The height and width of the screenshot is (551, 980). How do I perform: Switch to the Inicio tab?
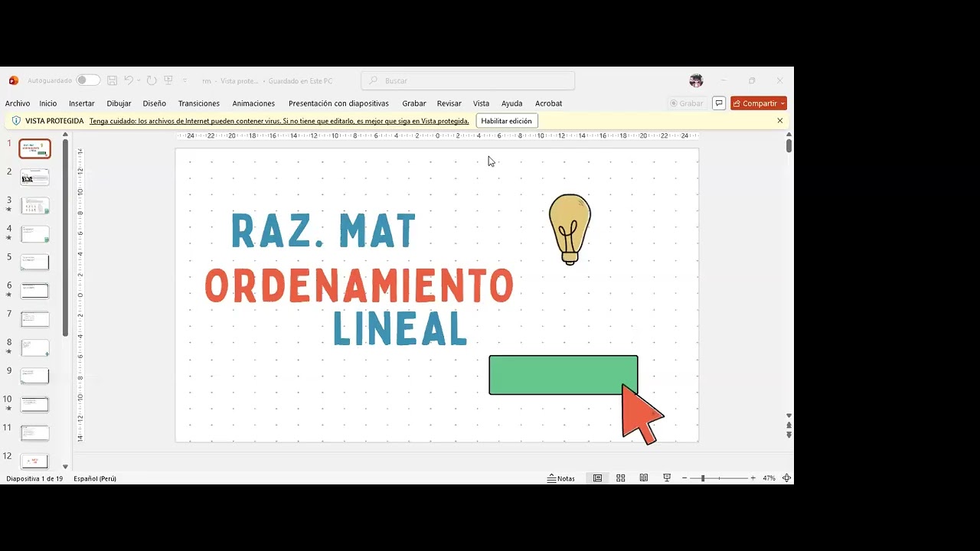(48, 103)
